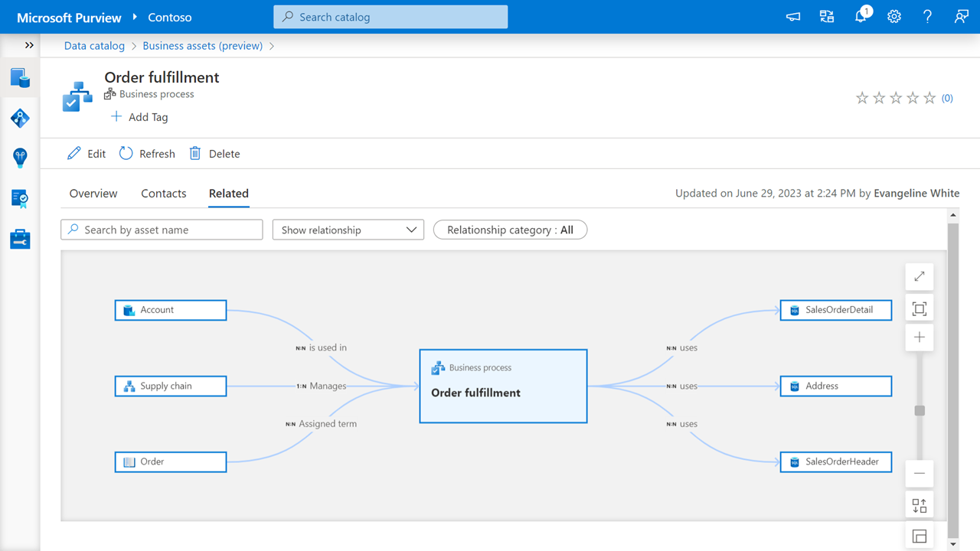
Task: Open the Insights lightbulb sidebar icon
Action: (20, 158)
